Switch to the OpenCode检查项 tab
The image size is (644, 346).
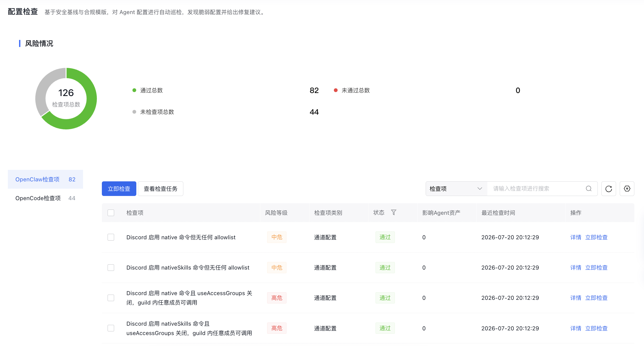pyautogui.click(x=45, y=198)
